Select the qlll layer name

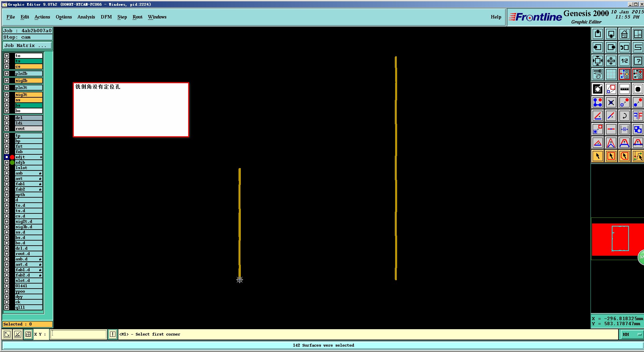click(x=29, y=307)
